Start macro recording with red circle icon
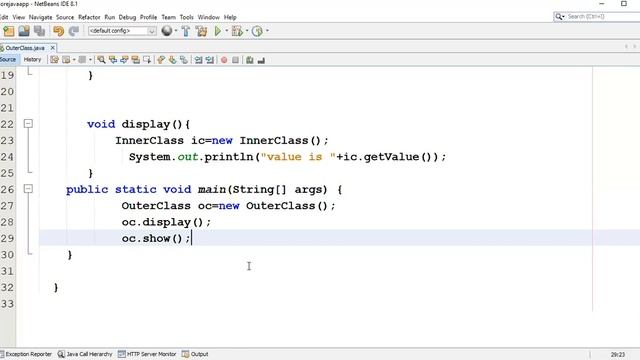Viewport: 640px width, 360px height. point(224,60)
